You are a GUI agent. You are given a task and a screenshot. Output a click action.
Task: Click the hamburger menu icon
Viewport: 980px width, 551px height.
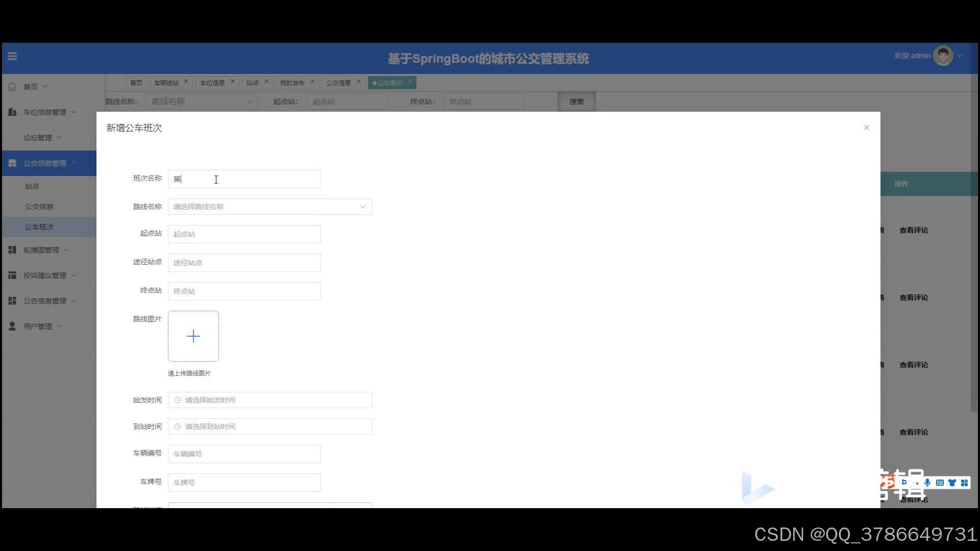(x=12, y=56)
